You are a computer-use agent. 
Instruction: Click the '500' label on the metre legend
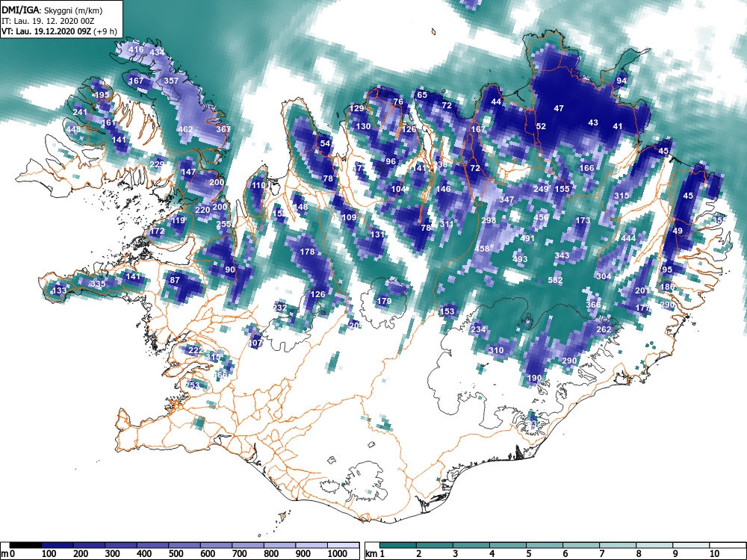176,554
